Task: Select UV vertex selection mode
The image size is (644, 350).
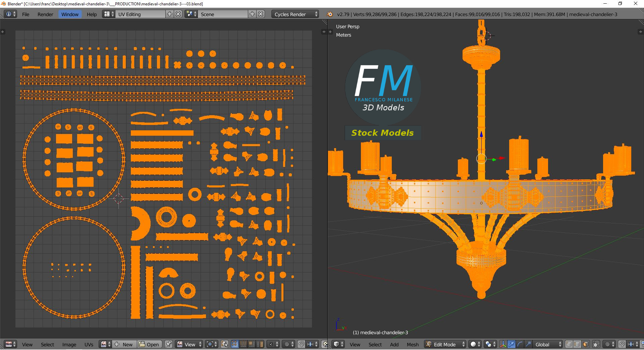Action: (235, 344)
